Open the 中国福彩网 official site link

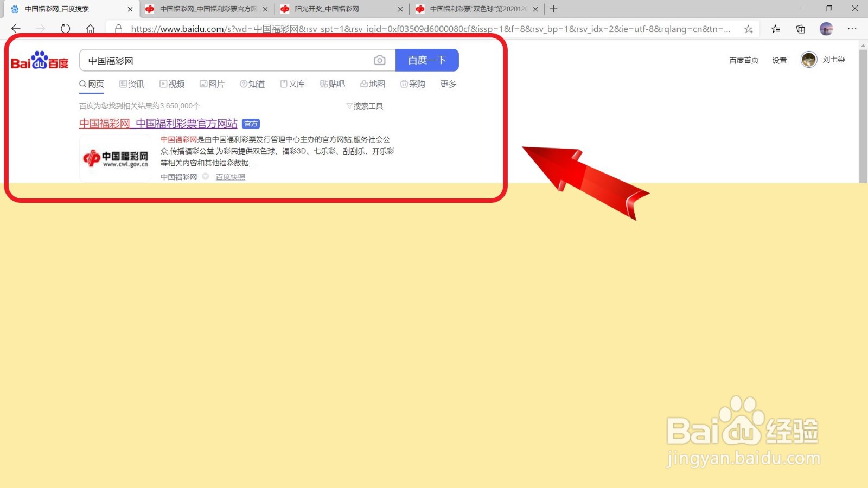(158, 124)
